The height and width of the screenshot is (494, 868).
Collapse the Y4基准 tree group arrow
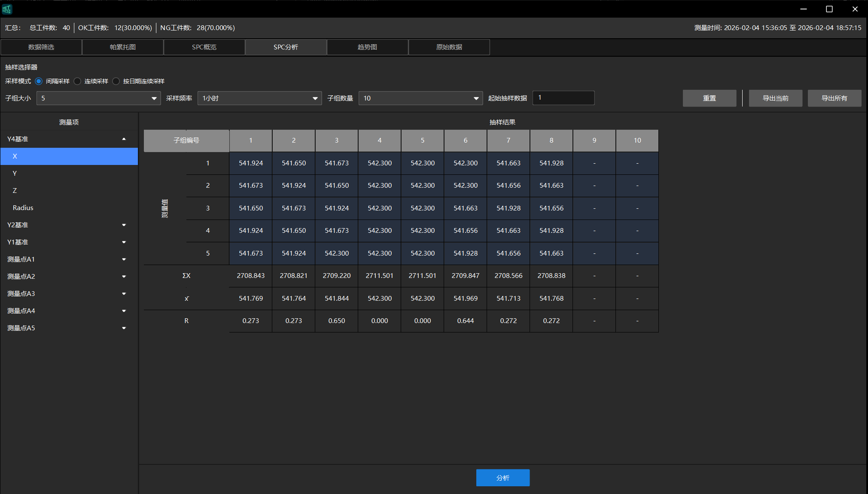tap(124, 139)
